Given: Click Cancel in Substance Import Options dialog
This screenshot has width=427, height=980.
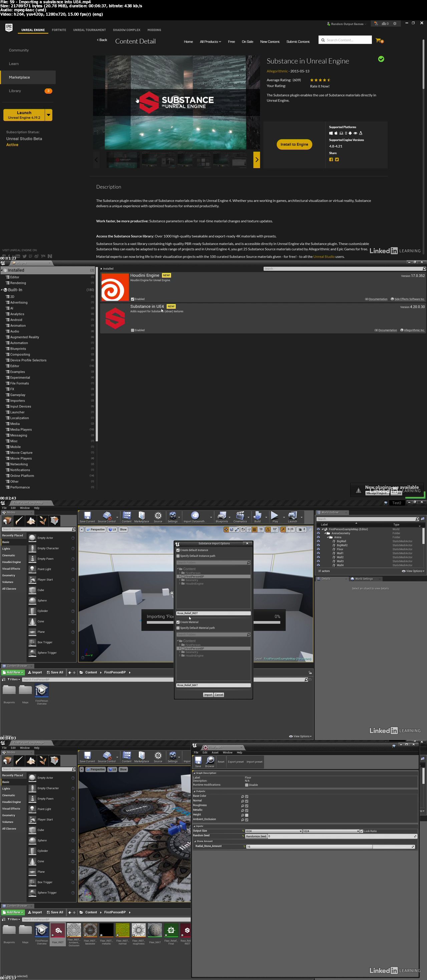Looking at the screenshot, I should (219, 695).
